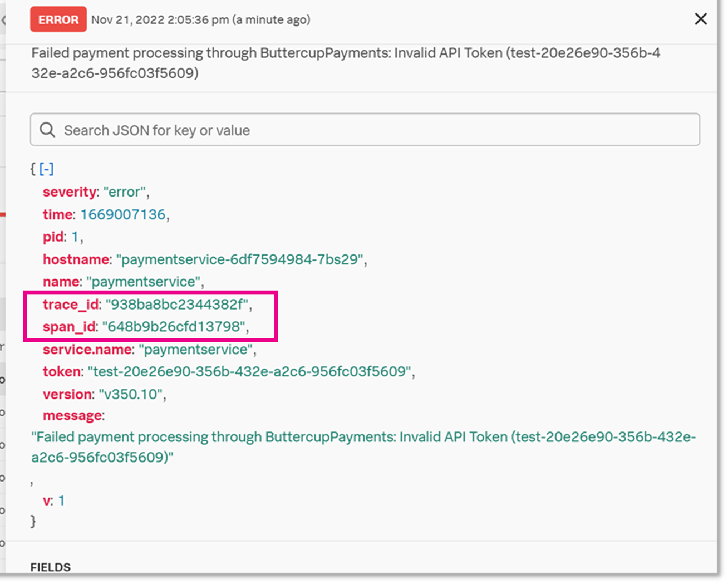Click the service.name key

tap(87, 349)
